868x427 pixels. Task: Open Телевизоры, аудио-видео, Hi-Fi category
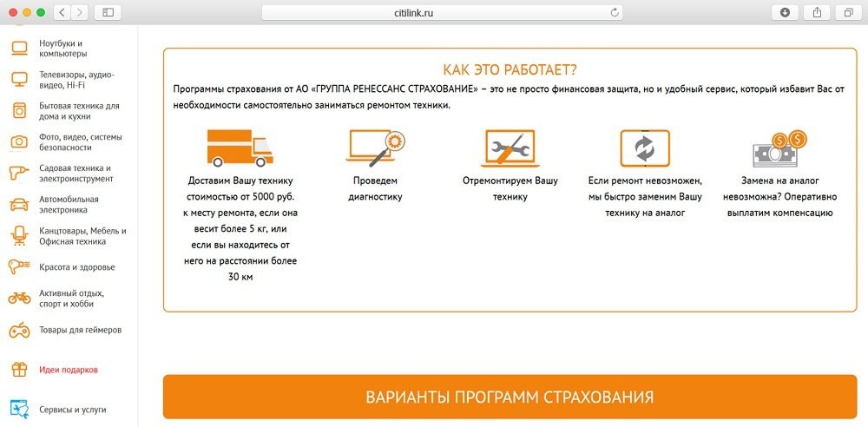[x=77, y=80]
